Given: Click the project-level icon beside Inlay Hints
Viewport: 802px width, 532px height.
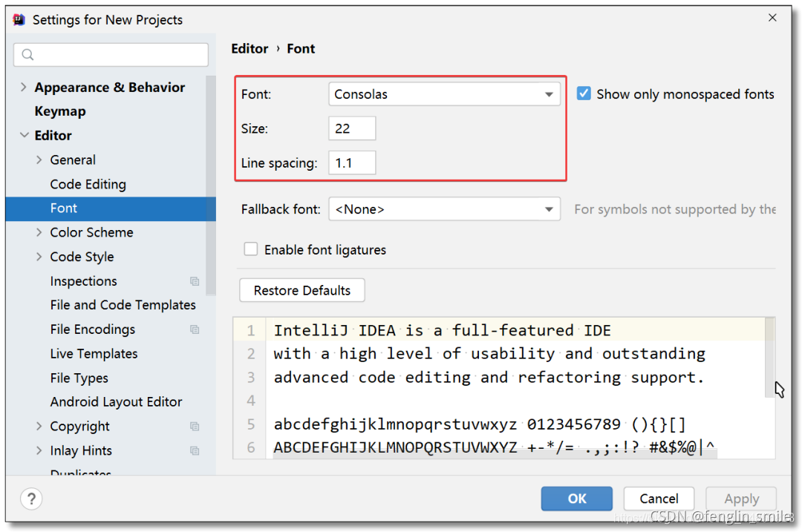Looking at the screenshot, I should 195,450.
